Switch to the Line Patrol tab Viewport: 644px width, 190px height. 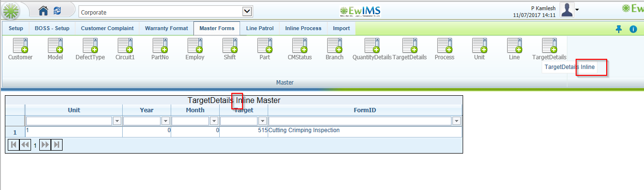coord(260,28)
